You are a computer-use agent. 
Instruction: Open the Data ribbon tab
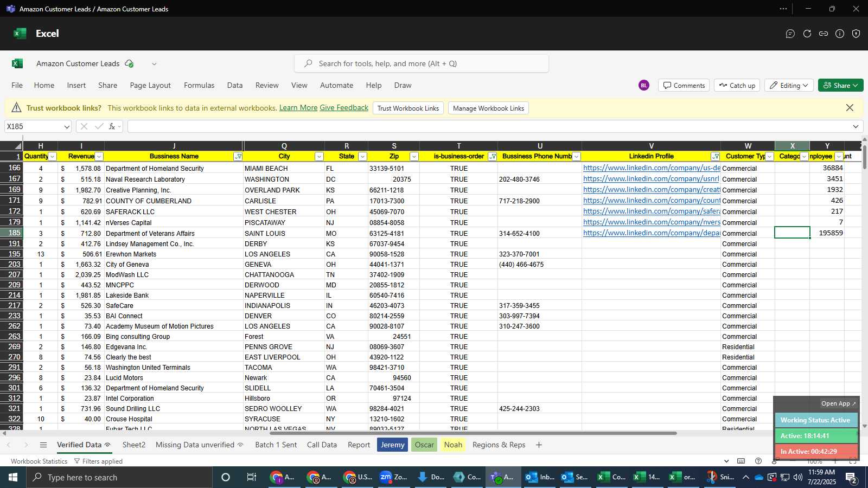click(x=235, y=85)
